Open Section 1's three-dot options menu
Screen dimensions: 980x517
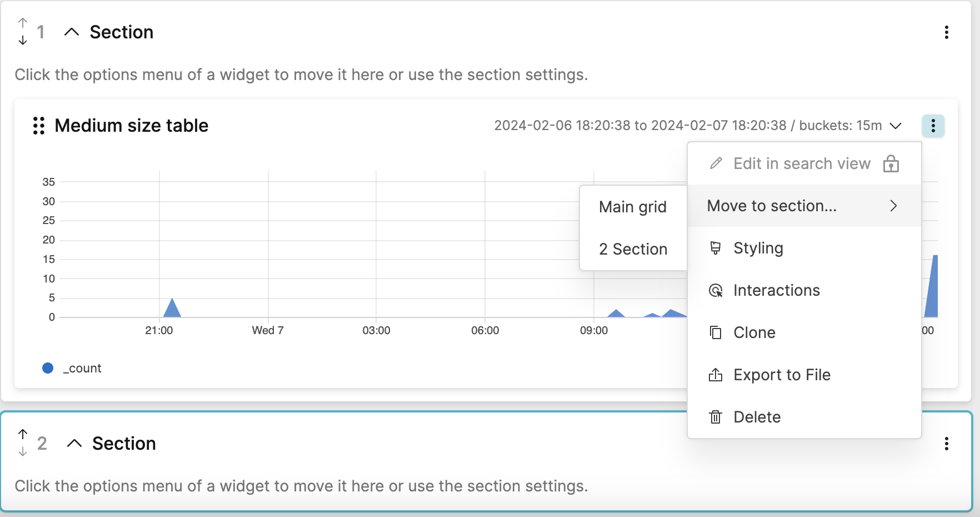click(x=947, y=33)
